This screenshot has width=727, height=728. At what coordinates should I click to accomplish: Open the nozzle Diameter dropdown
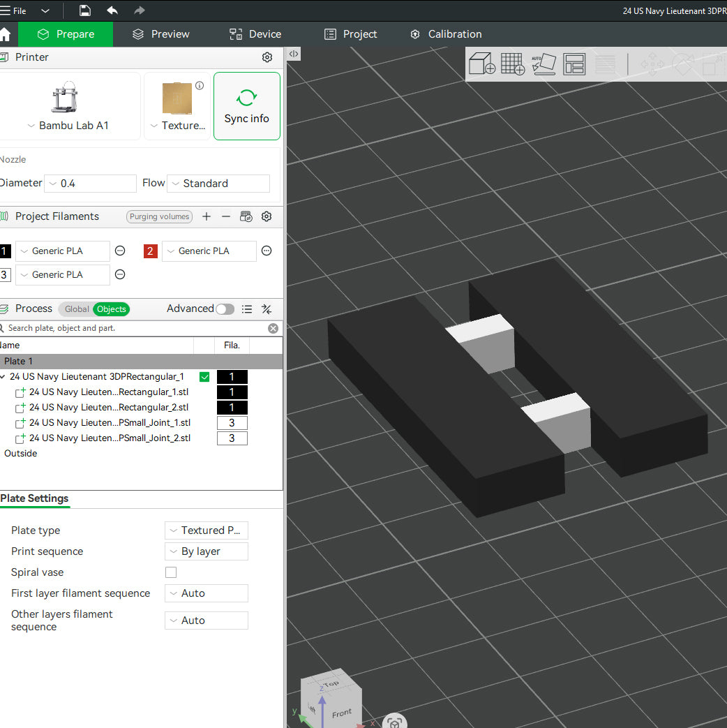(x=90, y=184)
